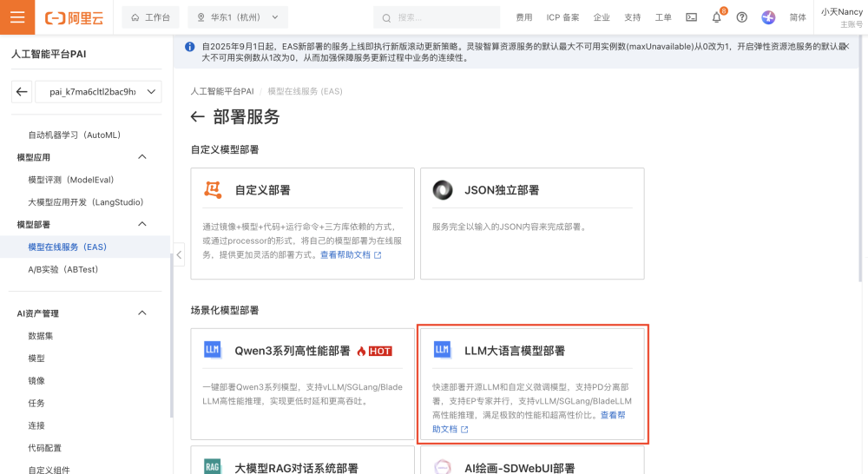This screenshot has height=474, width=868.
Task: Open the 小天Nancy account menu
Action: [x=841, y=17]
